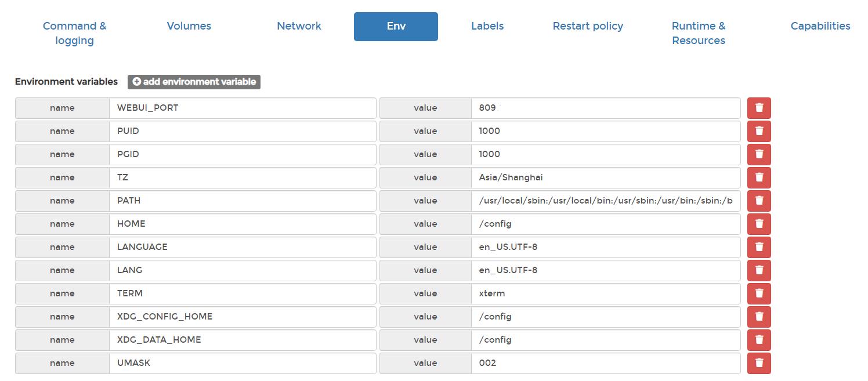The height and width of the screenshot is (381, 868).
Task: Delete the LANGUAGE environment variable
Action: pyautogui.click(x=758, y=247)
